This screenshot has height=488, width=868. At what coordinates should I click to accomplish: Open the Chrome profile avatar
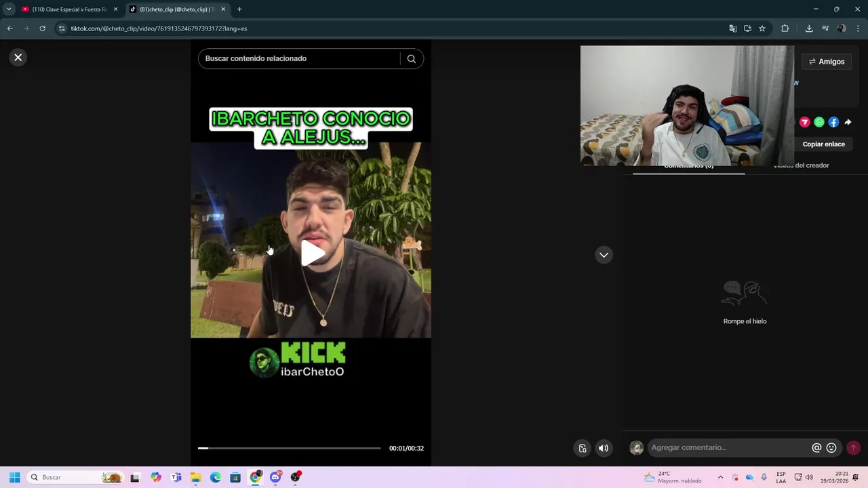coord(842,28)
